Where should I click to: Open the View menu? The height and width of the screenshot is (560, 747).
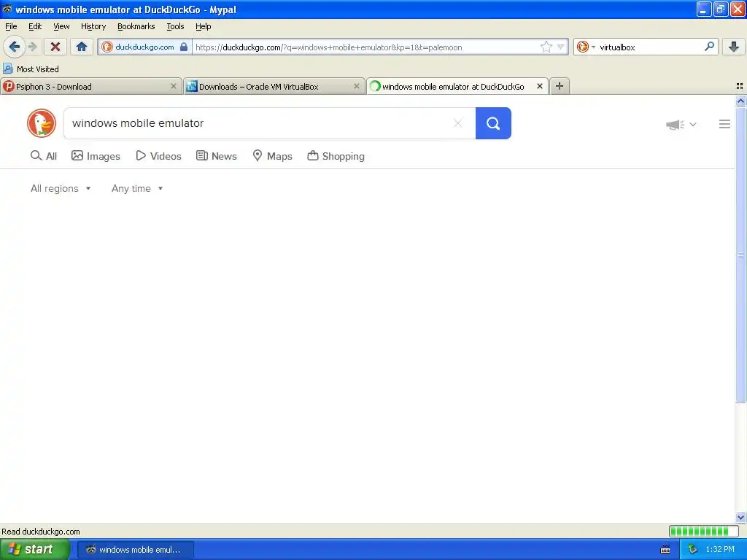point(61,26)
